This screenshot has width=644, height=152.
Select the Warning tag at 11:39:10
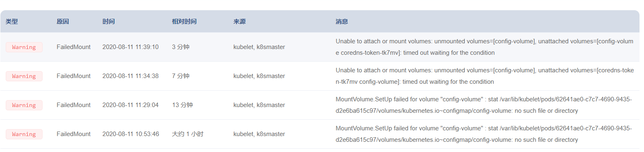[24, 47]
